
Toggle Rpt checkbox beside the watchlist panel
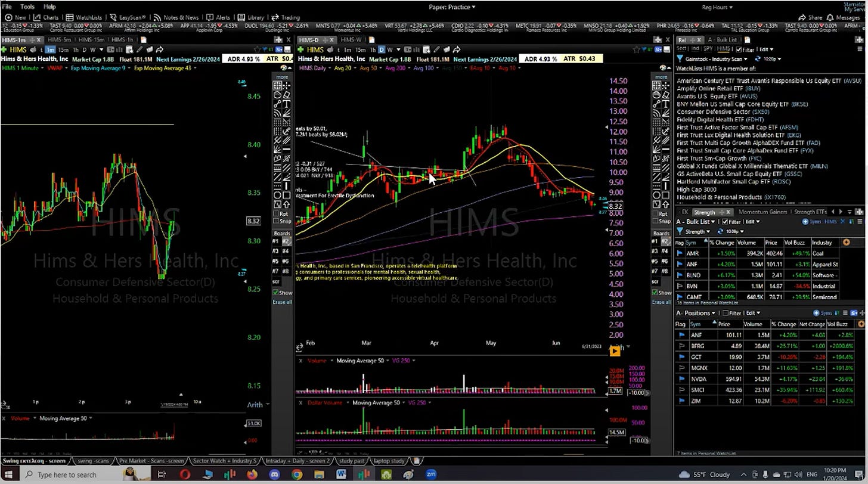click(x=655, y=214)
